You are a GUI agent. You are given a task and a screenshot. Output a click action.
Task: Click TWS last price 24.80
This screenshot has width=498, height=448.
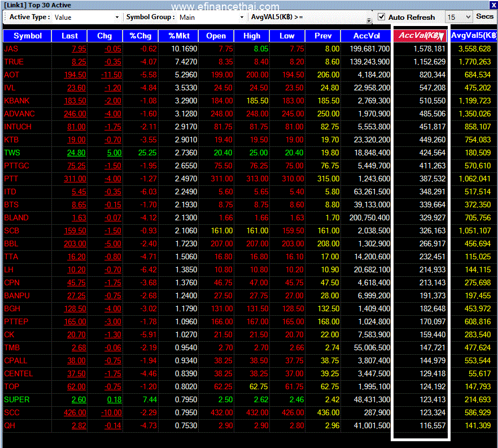pos(76,153)
